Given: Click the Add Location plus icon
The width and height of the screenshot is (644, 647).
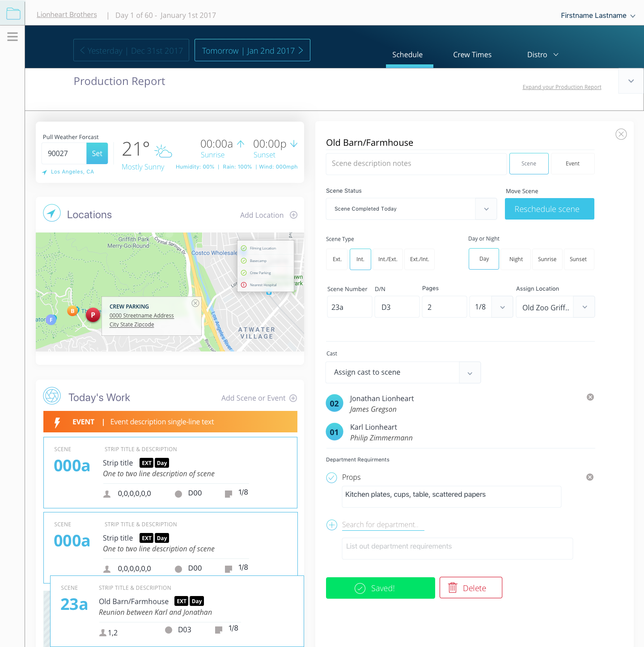Looking at the screenshot, I should pyautogui.click(x=294, y=215).
